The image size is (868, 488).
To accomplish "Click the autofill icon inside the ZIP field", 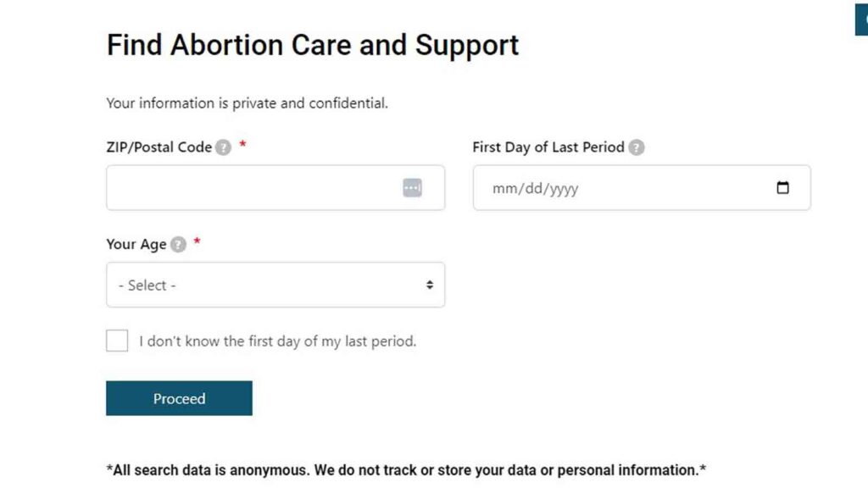I will (412, 188).
